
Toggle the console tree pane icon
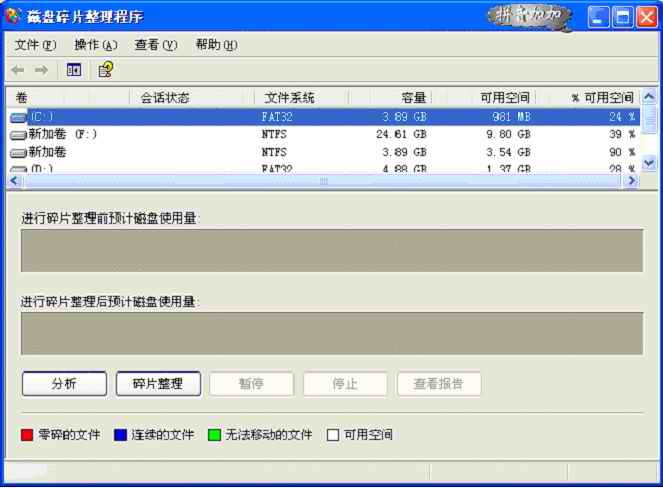coord(74,70)
